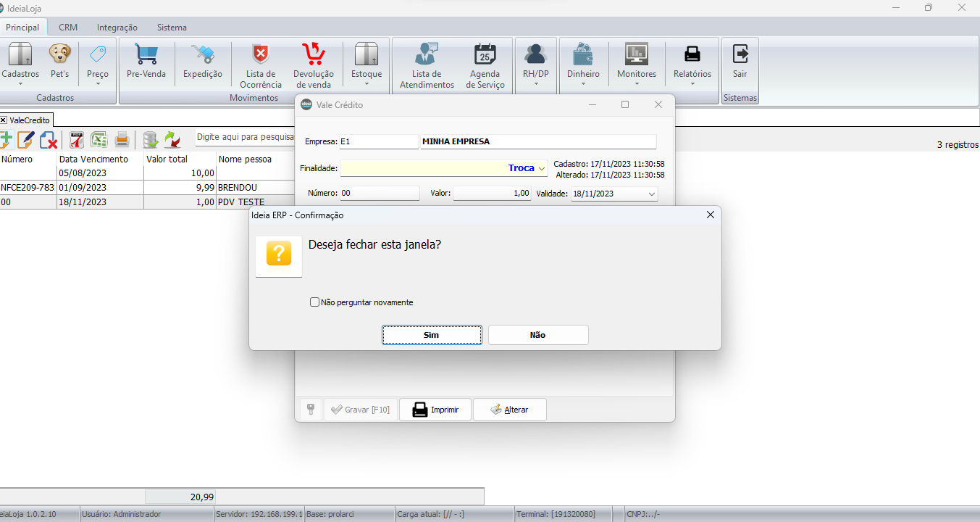Viewport: 980px width, 522px height.
Task: Expand the Finalidade dropdown showing Troca
Action: point(541,168)
